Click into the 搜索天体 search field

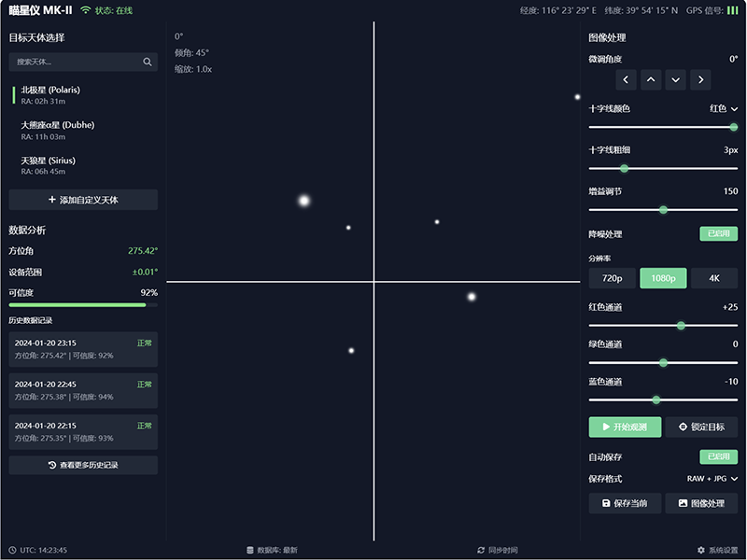click(x=75, y=63)
